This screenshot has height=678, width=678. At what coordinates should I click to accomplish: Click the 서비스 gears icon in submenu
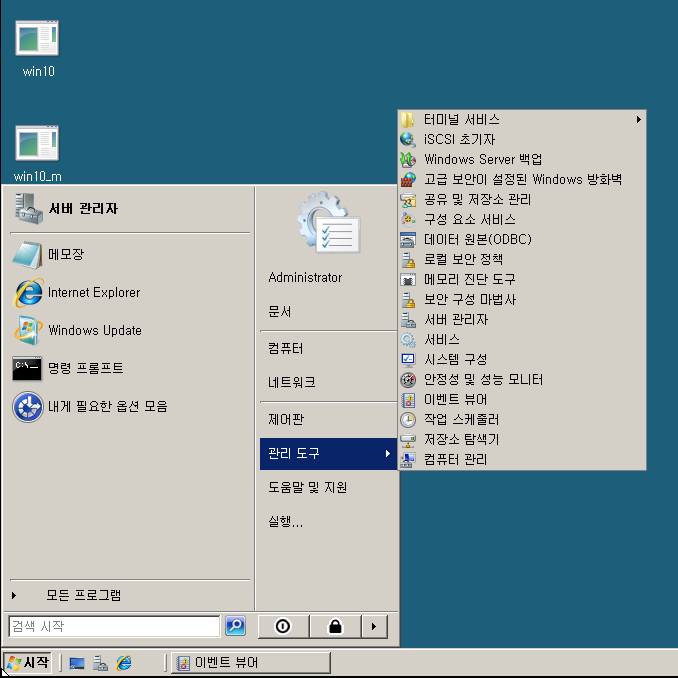[408, 339]
